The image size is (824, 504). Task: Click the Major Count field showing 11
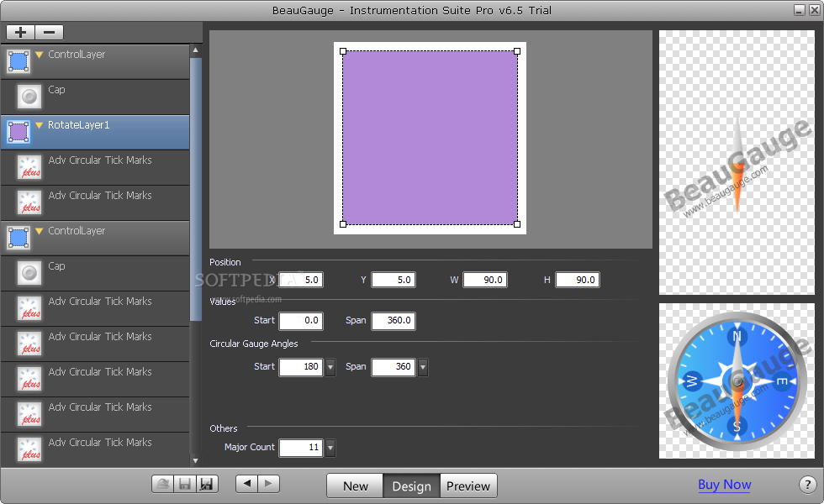tap(301, 447)
